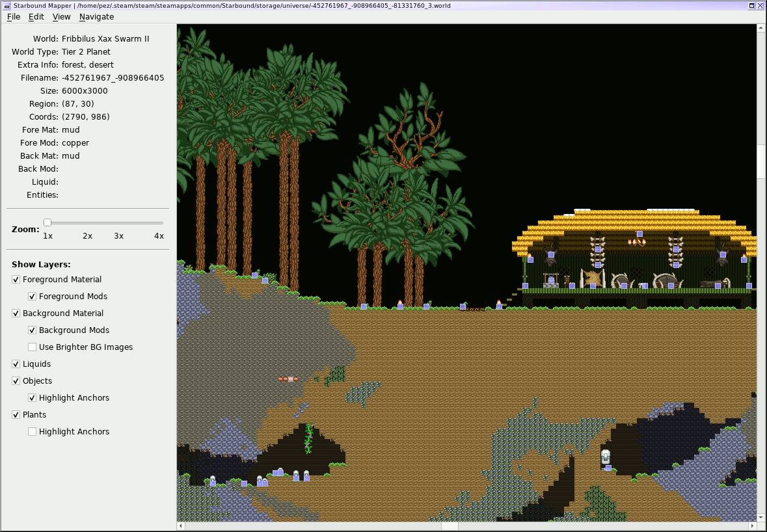Click the vertical scrollbar thumb

click(762, 161)
